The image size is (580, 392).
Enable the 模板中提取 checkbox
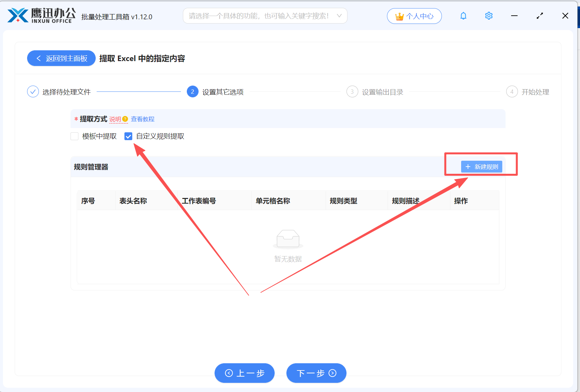point(74,136)
